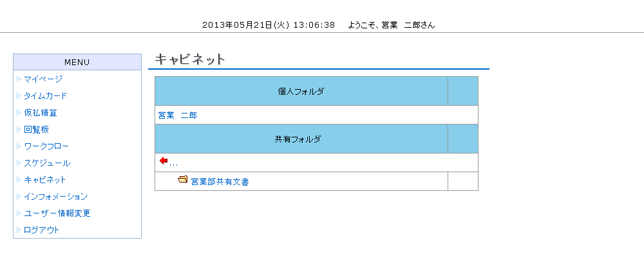Click the arrow bullet beside スケジュール
This screenshot has width=644, height=258.
(x=19, y=163)
